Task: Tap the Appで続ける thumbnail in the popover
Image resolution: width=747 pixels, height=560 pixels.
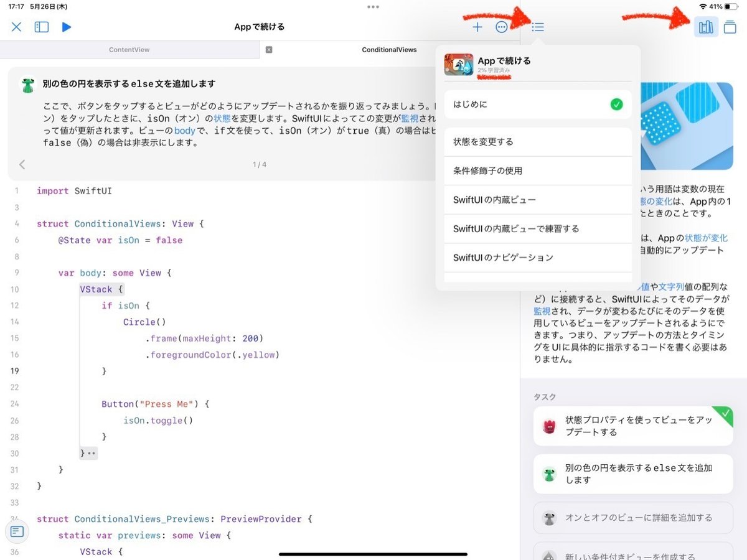Action: coord(459,64)
